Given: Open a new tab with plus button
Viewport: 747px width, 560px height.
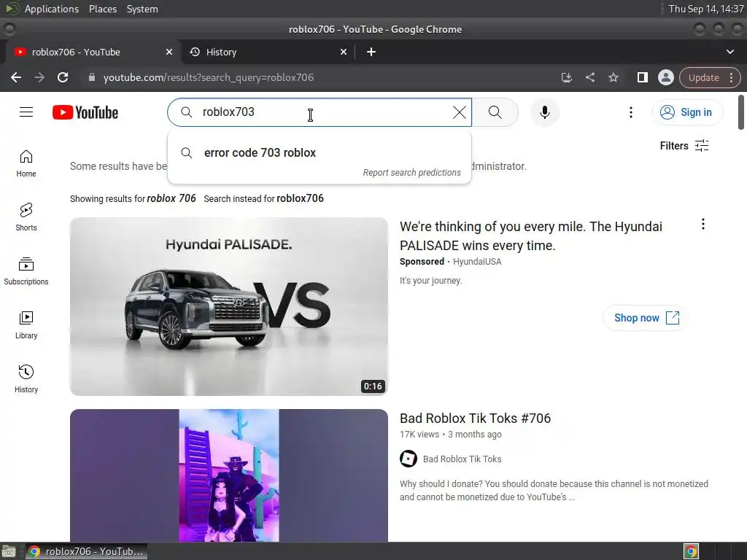Looking at the screenshot, I should coord(371,52).
